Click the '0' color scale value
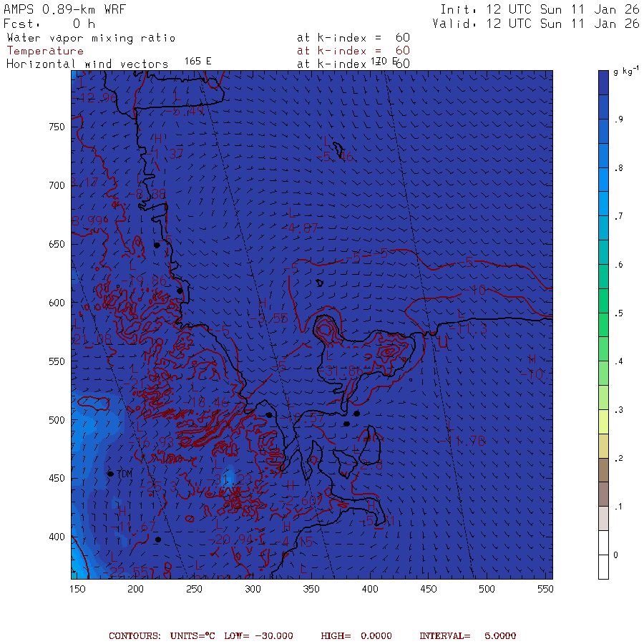Image resolution: width=644 pixels, height=644 pixels. coord(615,555)
